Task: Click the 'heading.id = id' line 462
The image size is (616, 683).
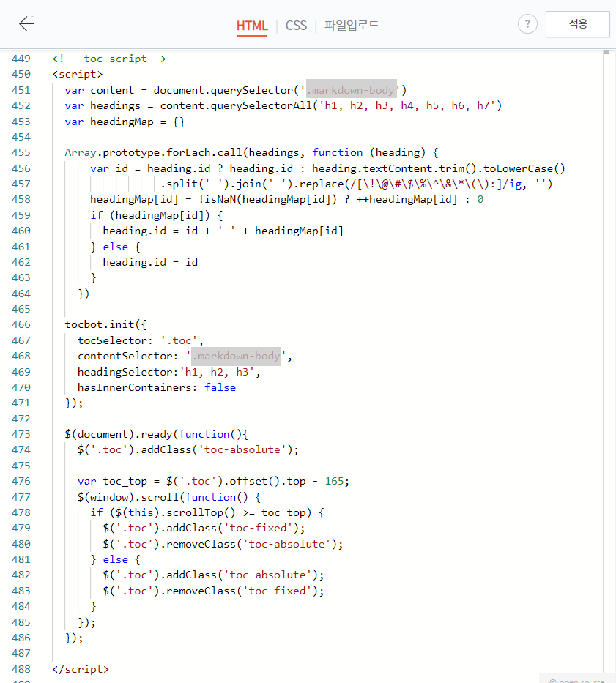Action: 150,262
